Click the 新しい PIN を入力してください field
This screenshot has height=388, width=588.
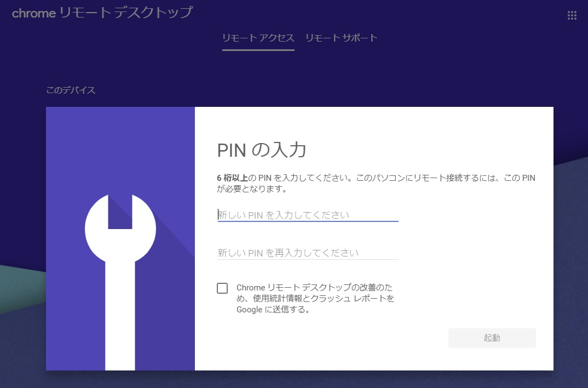tap(308, 215)
